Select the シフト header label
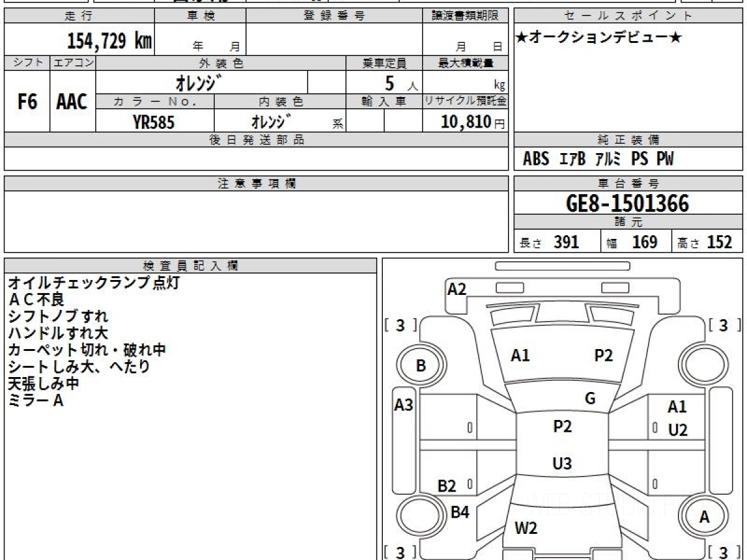The width and height of the screenshot is (747, 560). pyautogui.click(x=27, y=63)
